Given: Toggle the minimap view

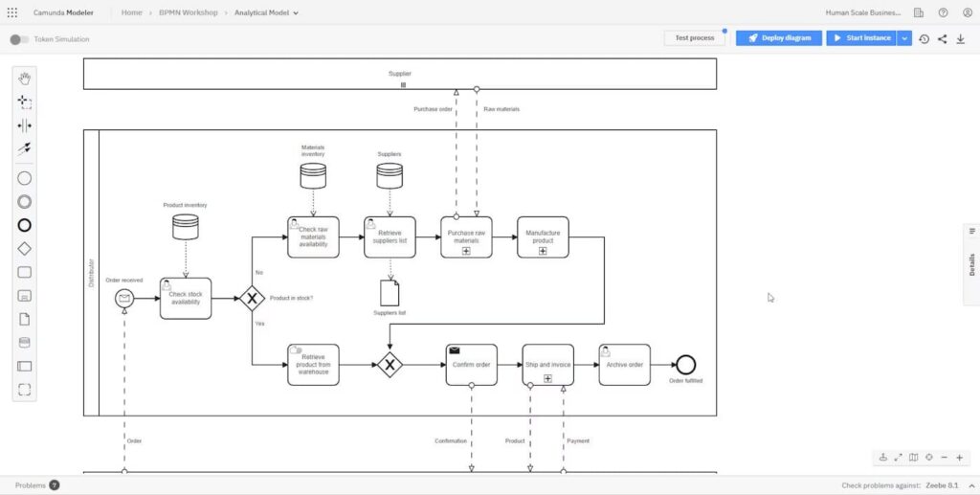Looking at the screenshot, I should (913, 458).
